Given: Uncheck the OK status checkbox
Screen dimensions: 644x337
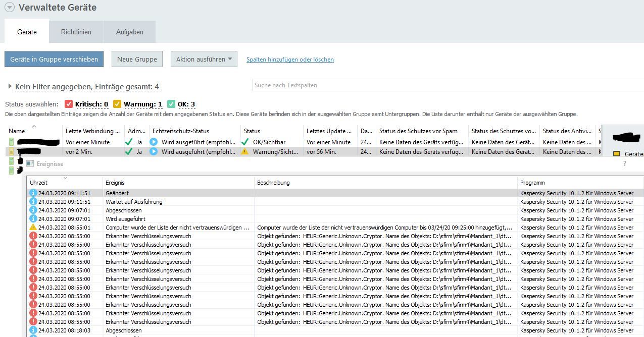Looking at the screenshot, I should tap(171, 104).
